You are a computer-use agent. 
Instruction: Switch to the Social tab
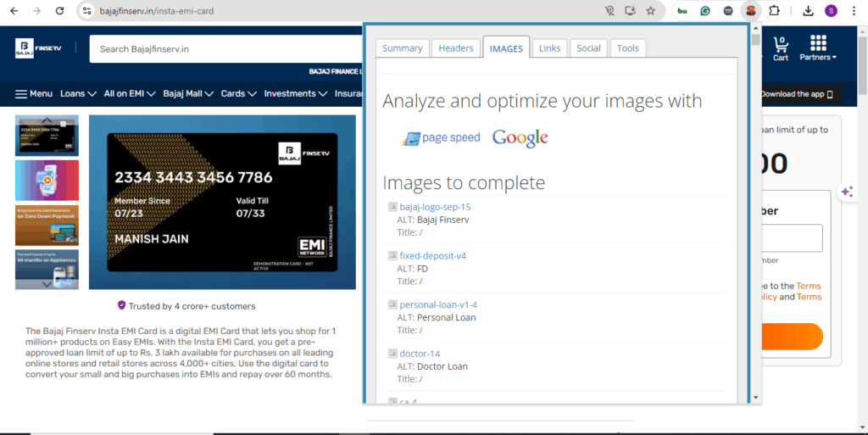588,48
